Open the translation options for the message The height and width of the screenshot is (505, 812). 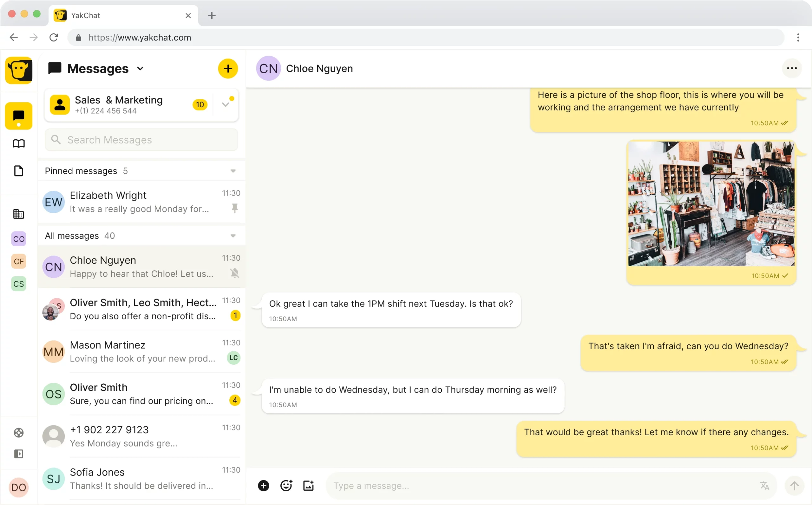[x=764, y=485]
